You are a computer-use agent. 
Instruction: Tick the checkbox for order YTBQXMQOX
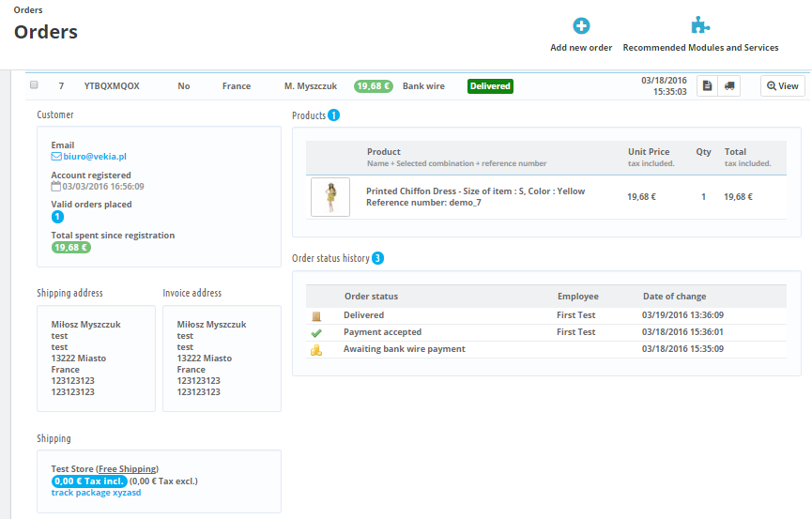34,85
